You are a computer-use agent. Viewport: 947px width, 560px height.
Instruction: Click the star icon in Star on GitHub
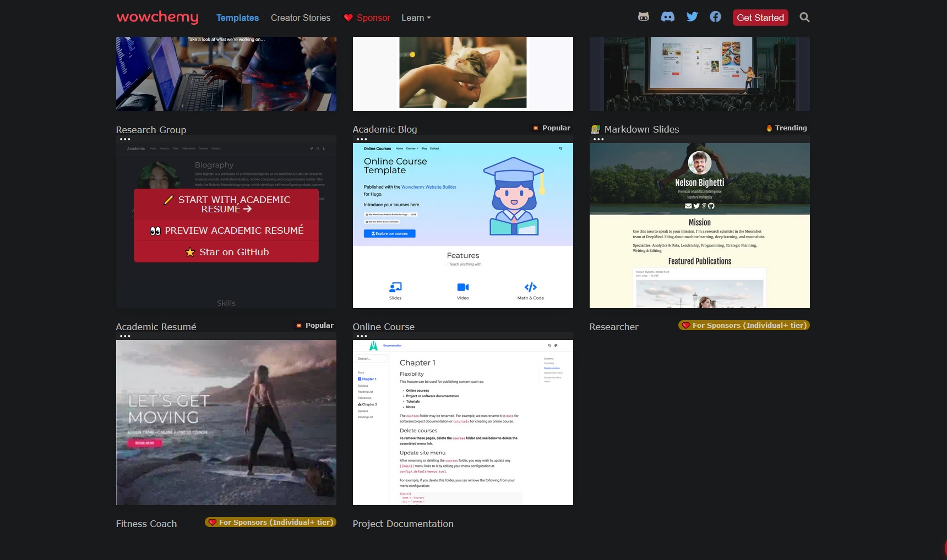pyautogui.click(x=190, y=252)
